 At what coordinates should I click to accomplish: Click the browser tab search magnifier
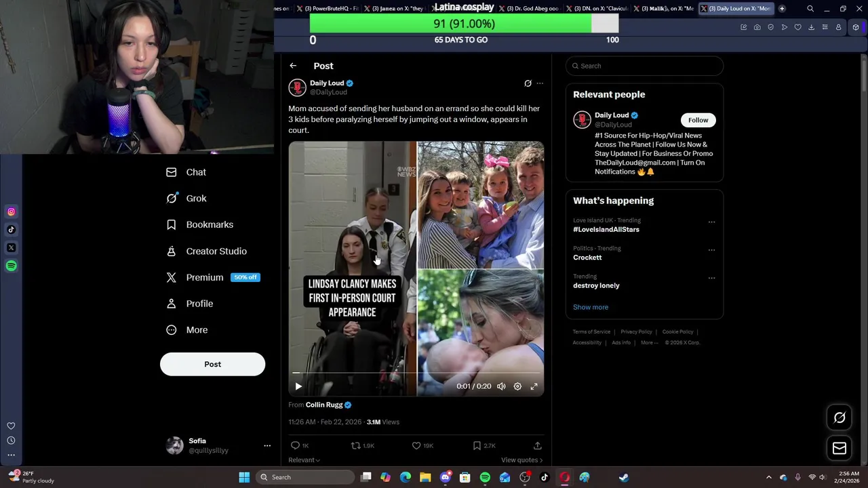click(x=810, y=9)
